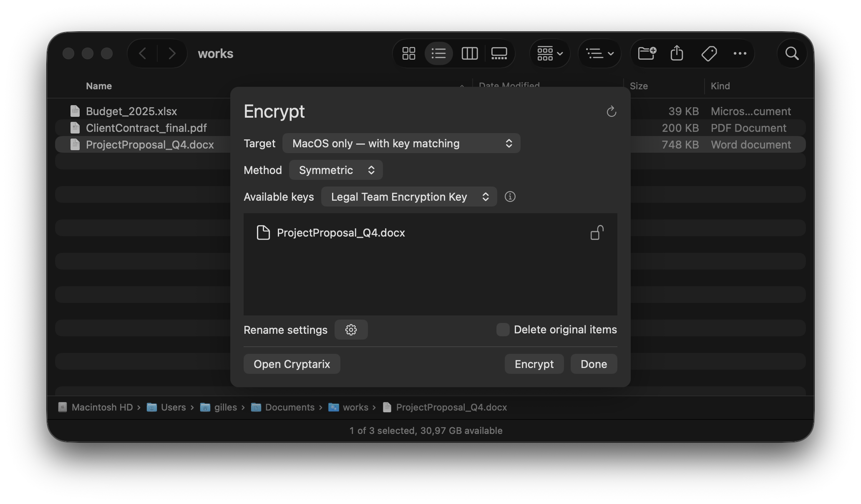
Task: Click works folder in the path bar
Action: 349,407
